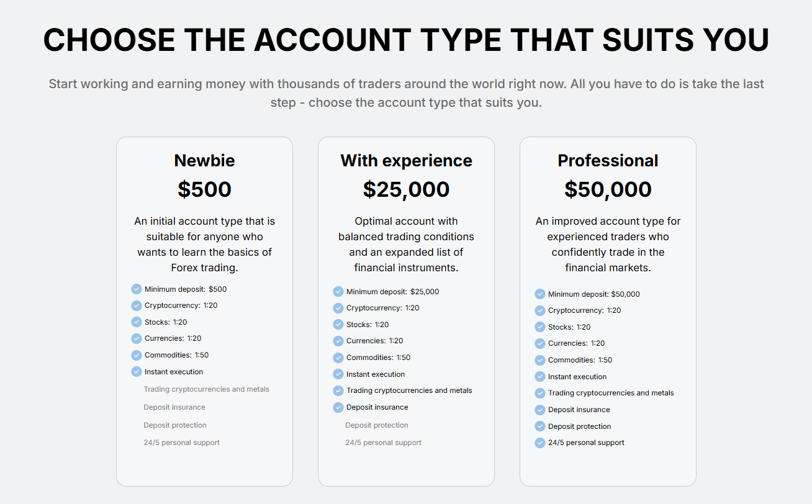Click greyed-out 24/5 personal support in With experience
The height and width of the screenshot is (504, 812).
pyautogui.click(x=384, y=443)
